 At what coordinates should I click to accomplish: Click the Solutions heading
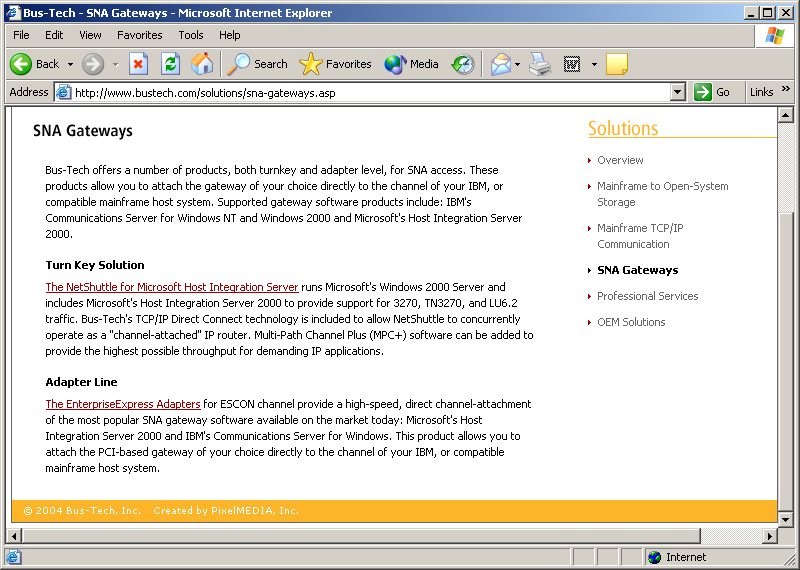(x=623, y=128)
